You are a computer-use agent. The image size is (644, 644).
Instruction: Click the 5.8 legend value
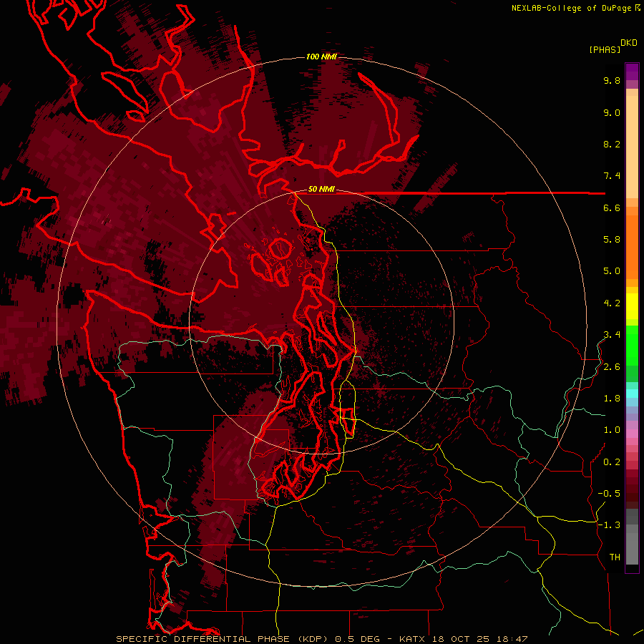pyautogui.click(x=612, y=239)
